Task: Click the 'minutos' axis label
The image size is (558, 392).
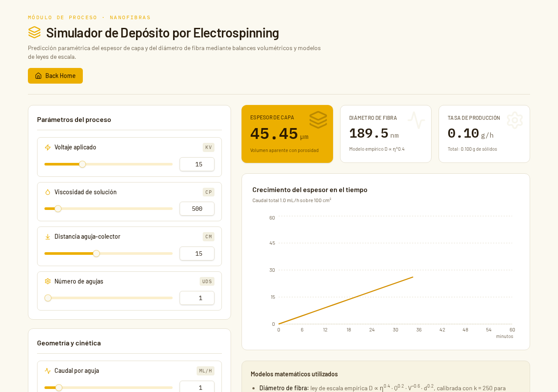Action: click(x=504, y=336)
